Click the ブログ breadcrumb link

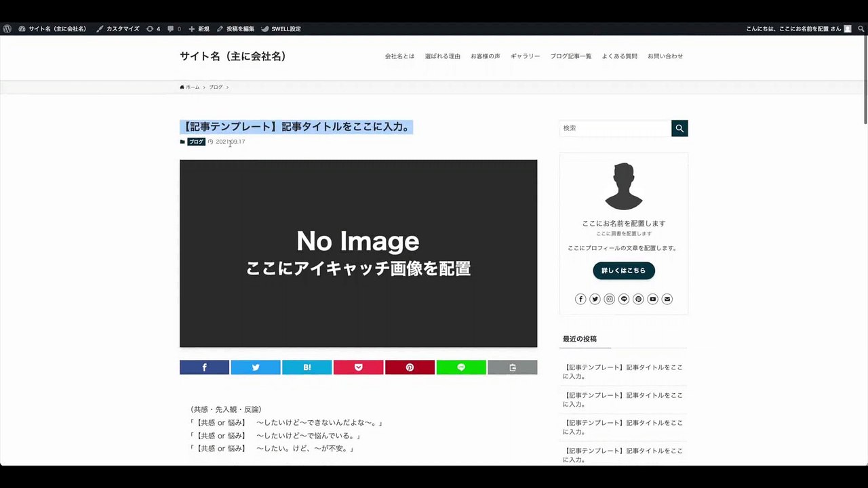click(x=216, y=87)
